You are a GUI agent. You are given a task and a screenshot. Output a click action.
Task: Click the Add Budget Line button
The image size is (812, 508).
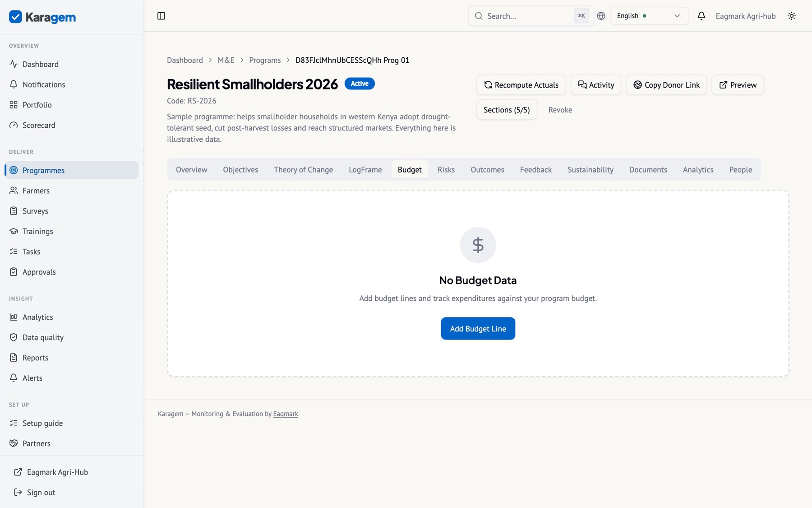[478, 329]
